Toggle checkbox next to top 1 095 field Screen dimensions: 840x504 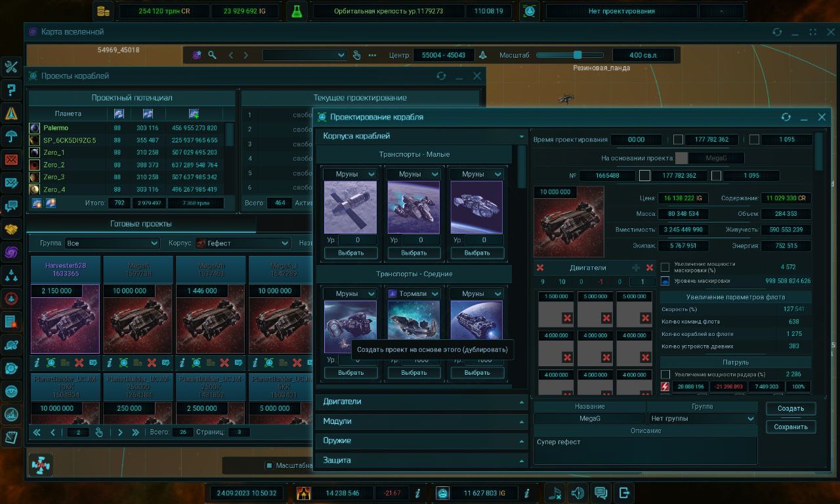click(x=754, y=140)
